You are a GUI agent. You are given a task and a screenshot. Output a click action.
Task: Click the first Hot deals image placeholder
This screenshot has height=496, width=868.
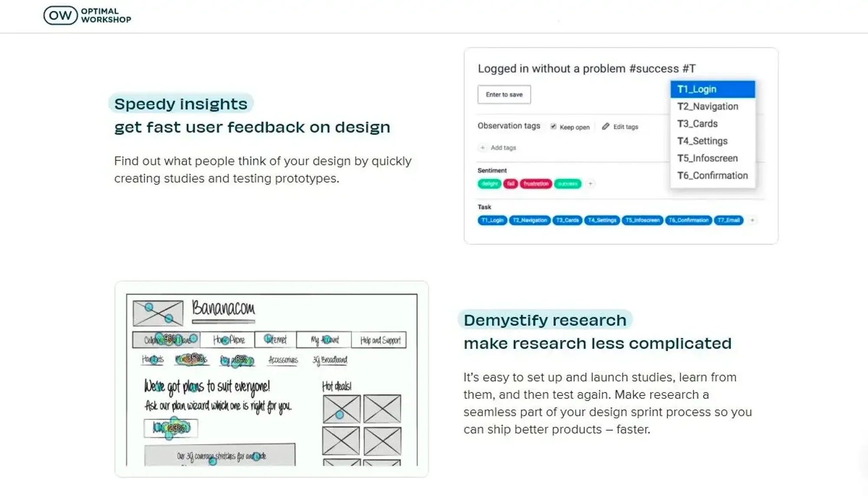[342, 408]
